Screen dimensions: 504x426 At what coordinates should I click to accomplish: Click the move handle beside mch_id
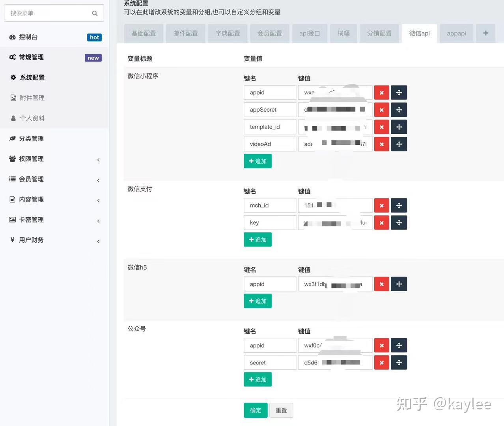click(x=399, y=205)
